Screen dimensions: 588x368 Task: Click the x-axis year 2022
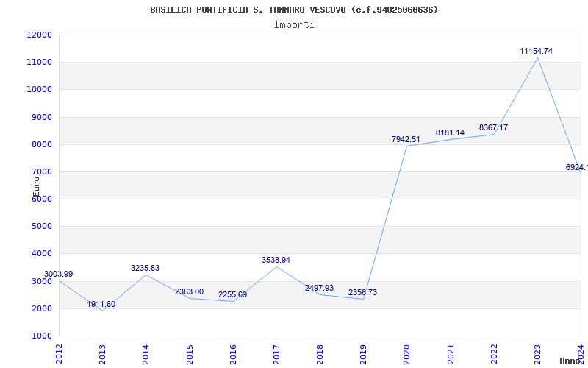494,355
